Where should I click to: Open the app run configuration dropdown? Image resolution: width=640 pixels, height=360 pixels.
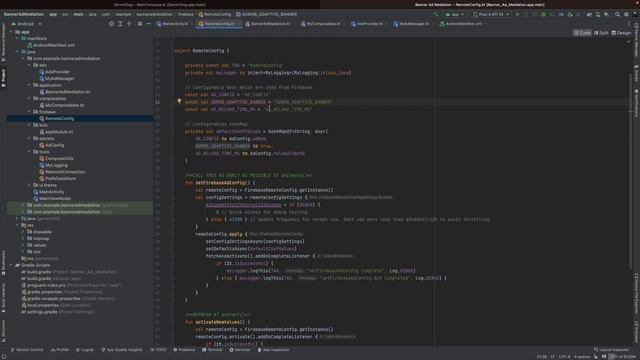pos(454,14)
